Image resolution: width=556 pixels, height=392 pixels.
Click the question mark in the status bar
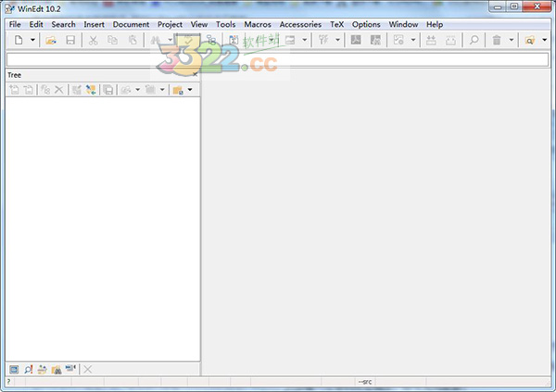coord(8,382)
